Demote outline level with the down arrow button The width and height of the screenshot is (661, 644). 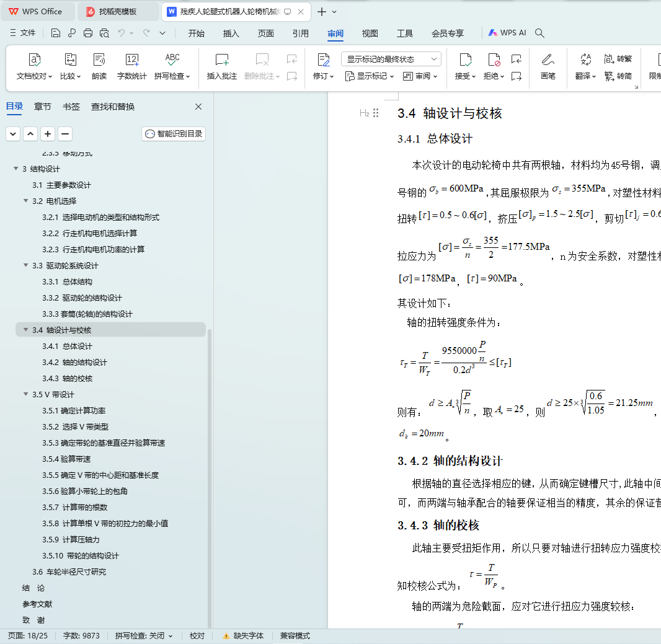pos(13,134)
